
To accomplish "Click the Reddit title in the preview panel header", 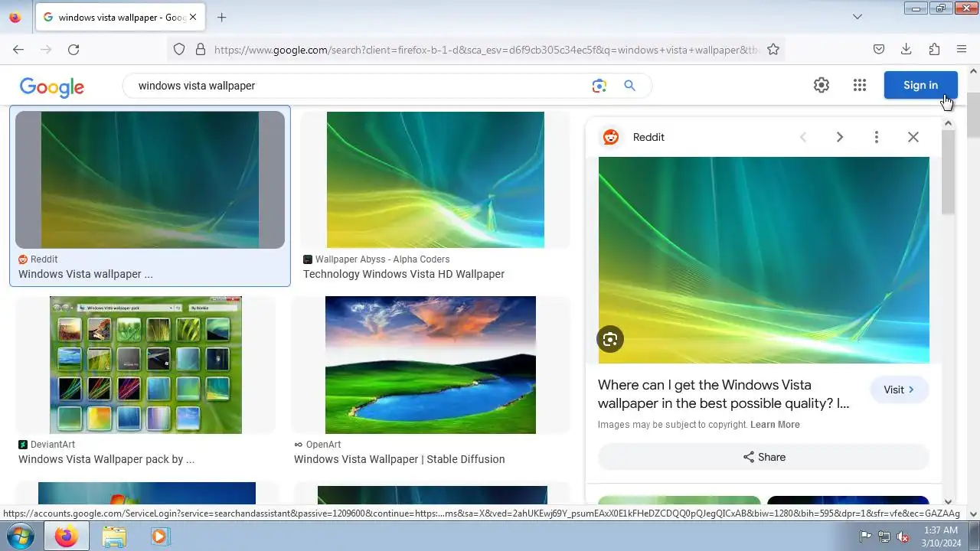I will [648, 137].
